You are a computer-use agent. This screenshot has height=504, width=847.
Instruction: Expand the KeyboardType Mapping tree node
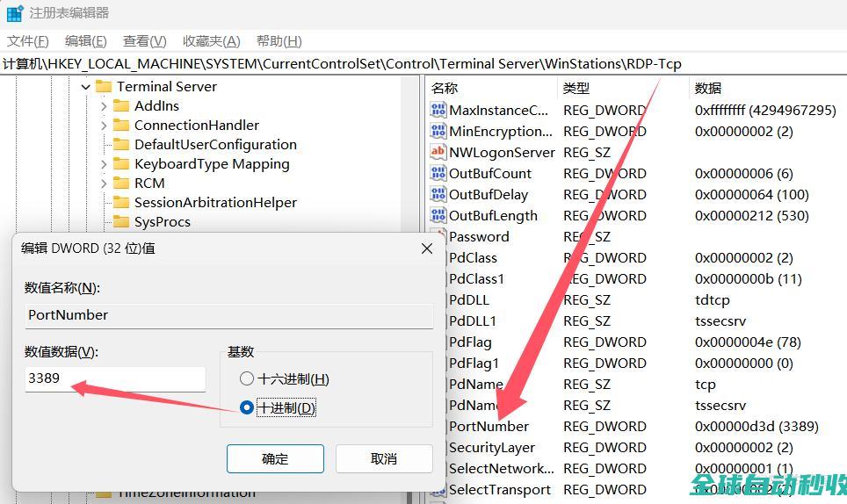point(104,164)
